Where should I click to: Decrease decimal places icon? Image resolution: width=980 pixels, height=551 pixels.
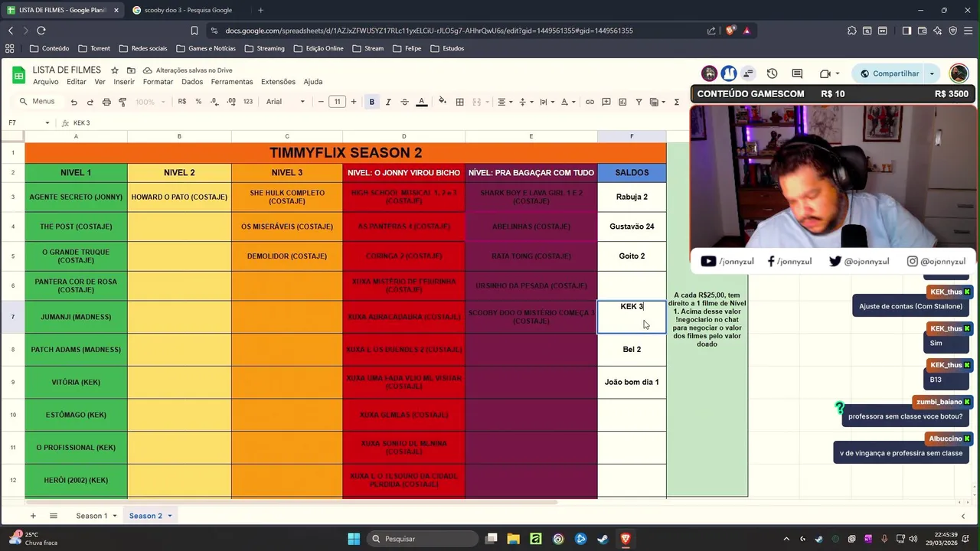pyautogui.click(x=214, y=102)
